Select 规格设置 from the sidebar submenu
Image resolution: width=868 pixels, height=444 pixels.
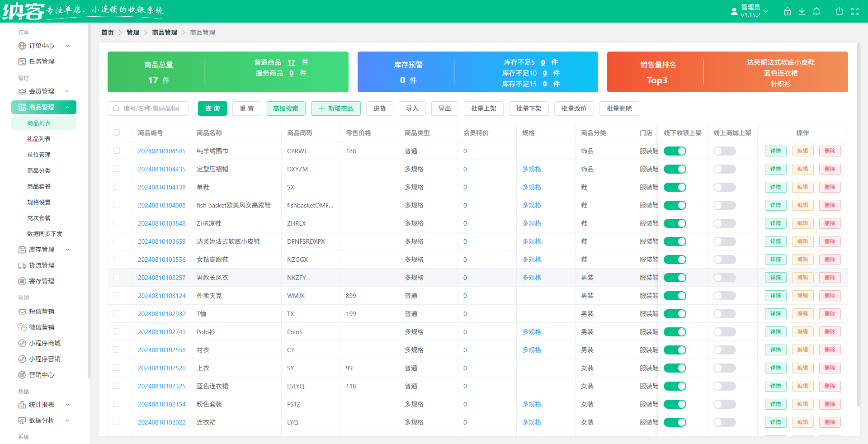(39, 202)
